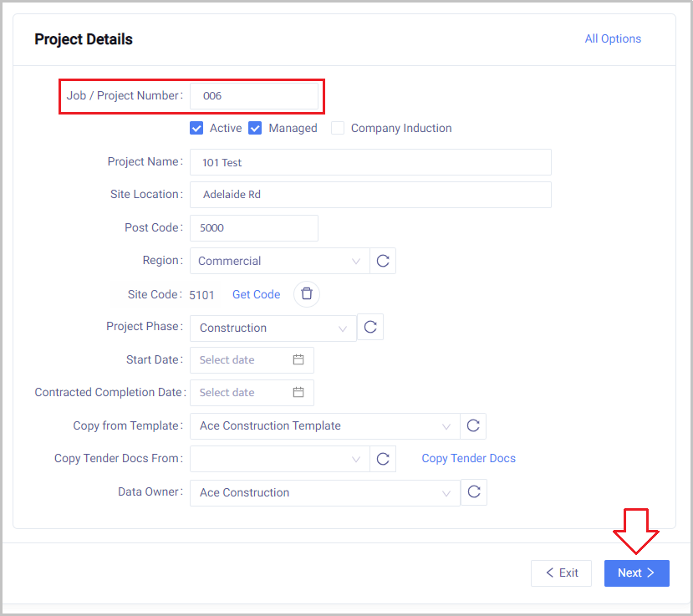Click the trash icon next to Site Code
693x616 pixels.
coord(307,293)
